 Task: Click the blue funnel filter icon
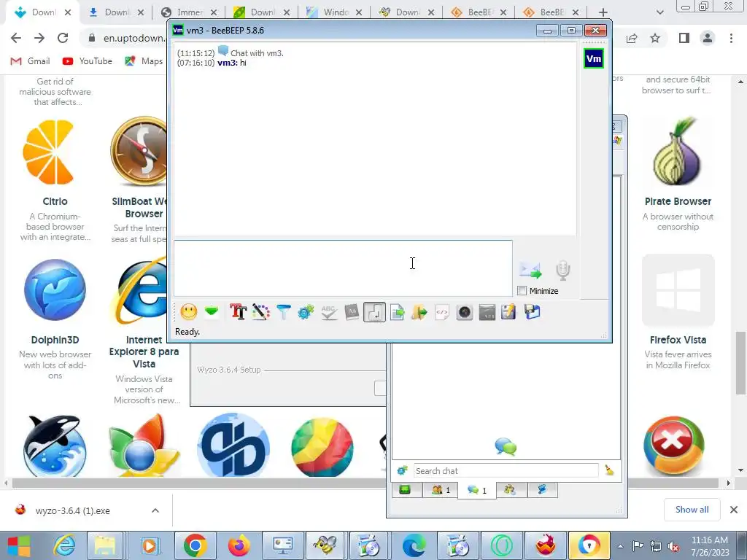284,312
